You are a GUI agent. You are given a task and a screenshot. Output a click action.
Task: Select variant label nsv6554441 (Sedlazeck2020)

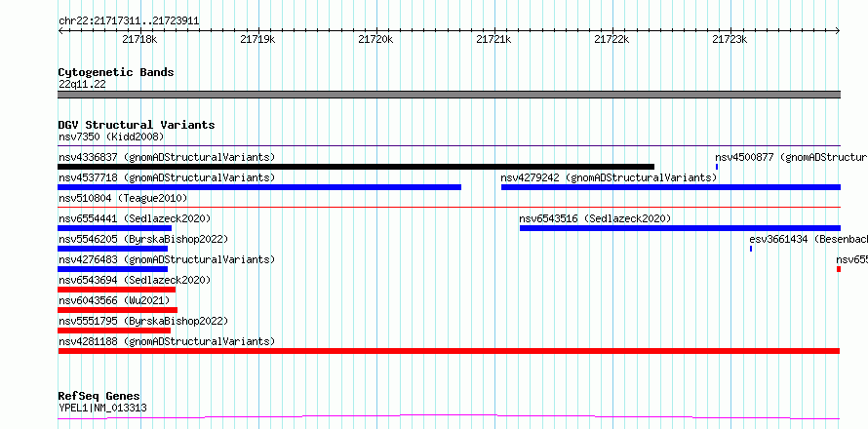pos(135,218)
